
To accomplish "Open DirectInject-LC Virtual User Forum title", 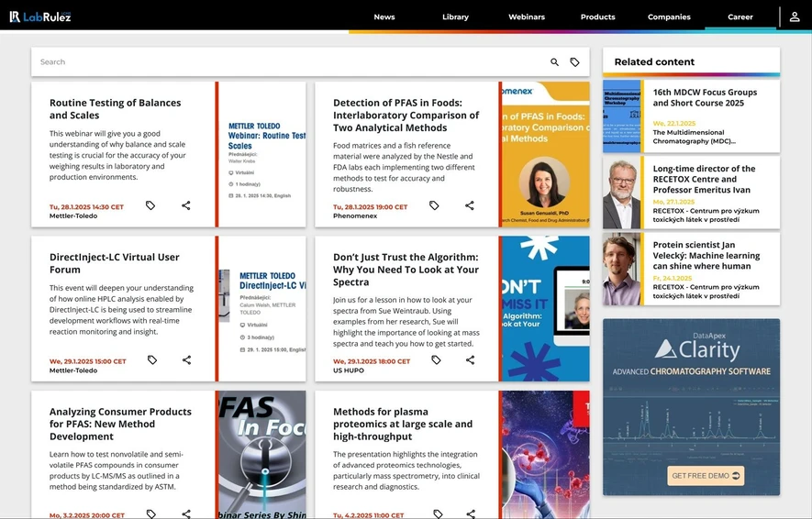I will click(x=115, y=263).
